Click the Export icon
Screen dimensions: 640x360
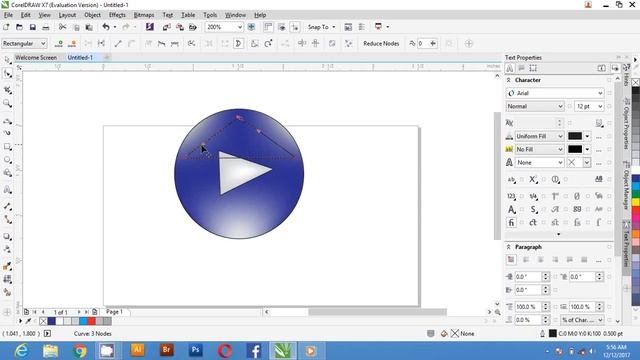pyautogui.click(x=180, y=27)
